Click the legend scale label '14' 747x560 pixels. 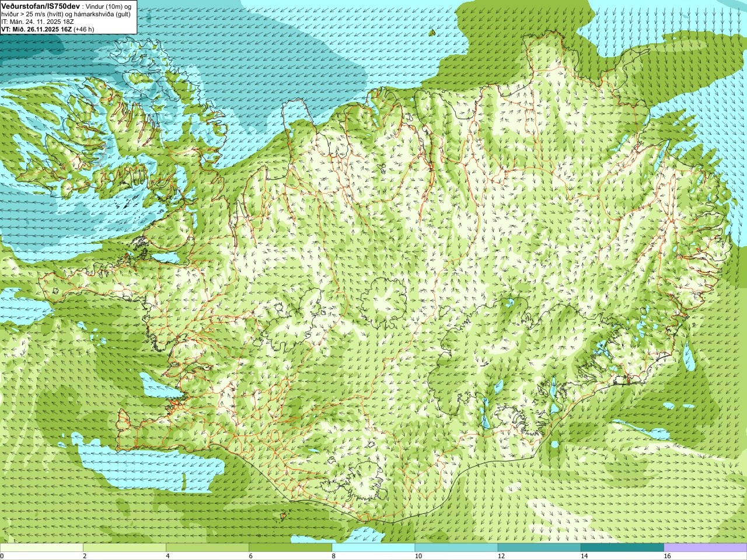tap(584, 556)
